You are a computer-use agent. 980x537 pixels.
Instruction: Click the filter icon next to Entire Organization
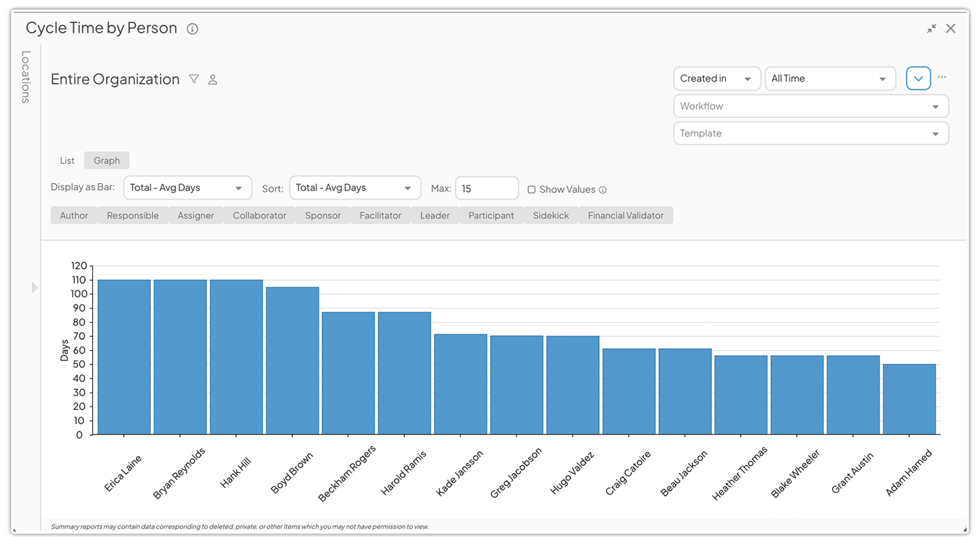pyautogui.click(x=194, y=79)
